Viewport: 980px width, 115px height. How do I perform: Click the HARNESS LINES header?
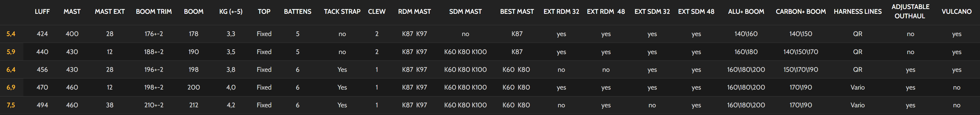858,12
